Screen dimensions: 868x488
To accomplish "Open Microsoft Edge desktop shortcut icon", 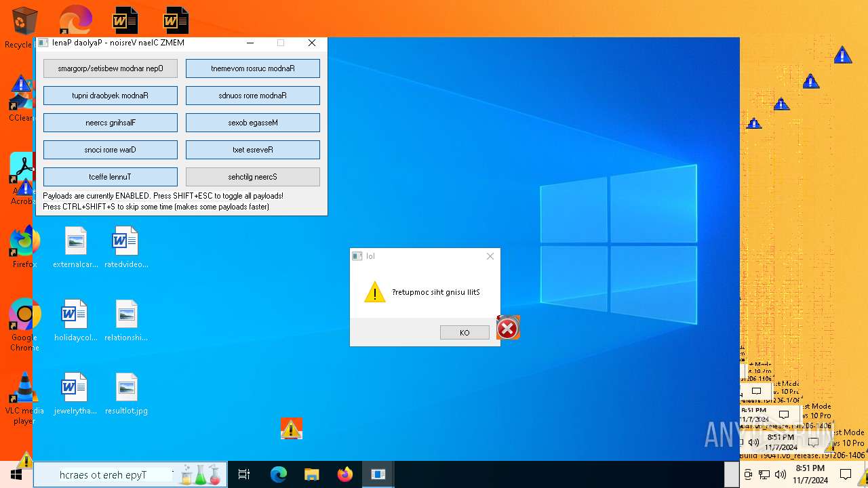I will pos(75,20).
